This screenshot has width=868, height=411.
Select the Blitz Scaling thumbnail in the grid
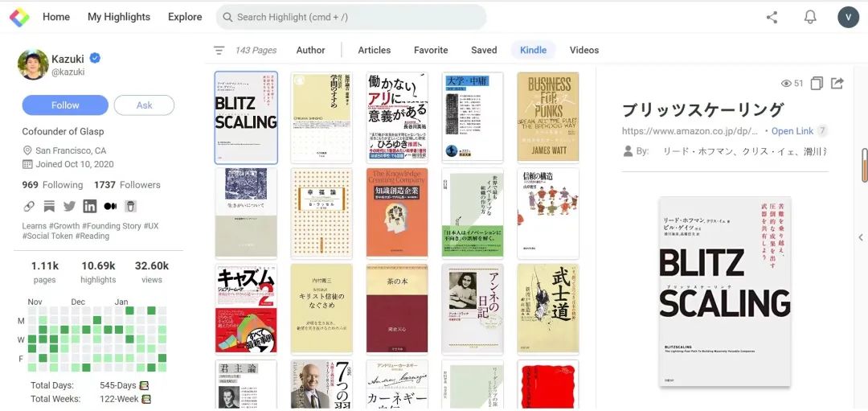pyautogui.click(x=247, y=118)
